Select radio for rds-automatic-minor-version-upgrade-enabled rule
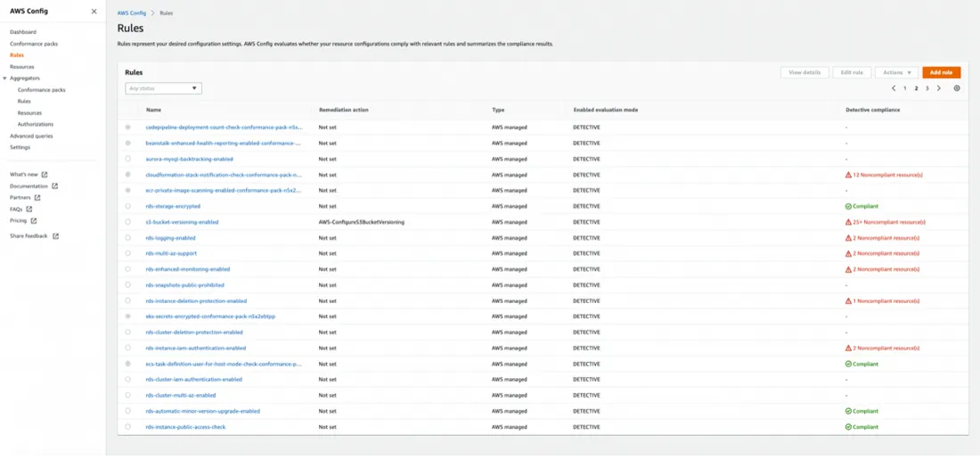980x460 pixels. [x=128, y=411]
